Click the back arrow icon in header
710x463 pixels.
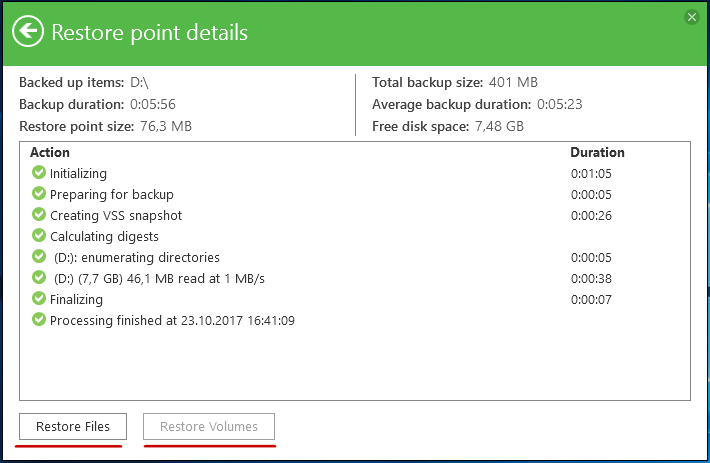coord(28,32)
